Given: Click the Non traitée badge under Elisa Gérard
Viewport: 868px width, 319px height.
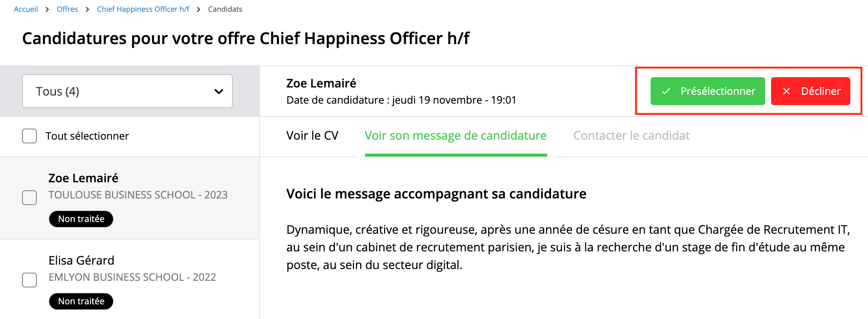Looking at the screenshot, I should pos(81,301).
